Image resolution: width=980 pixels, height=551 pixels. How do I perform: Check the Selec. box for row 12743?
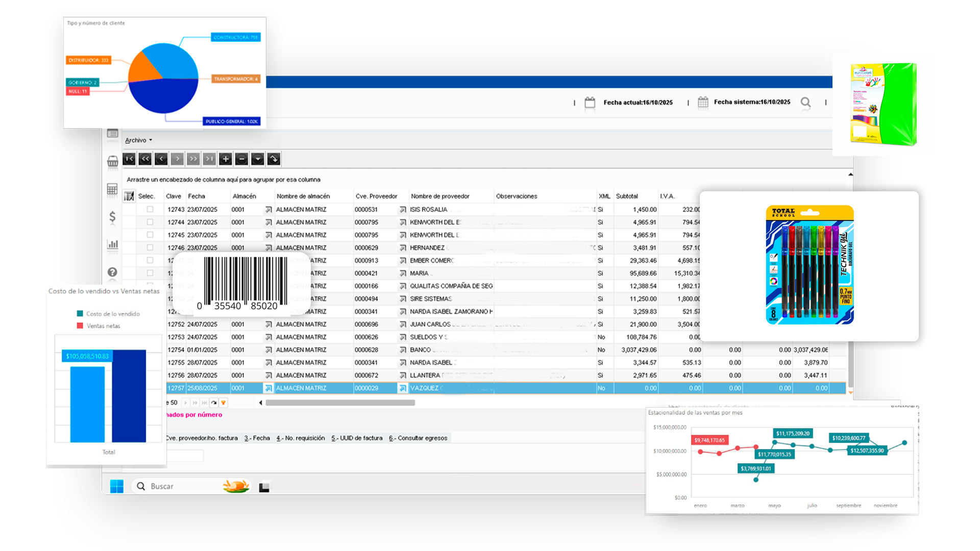coord(150,209)
